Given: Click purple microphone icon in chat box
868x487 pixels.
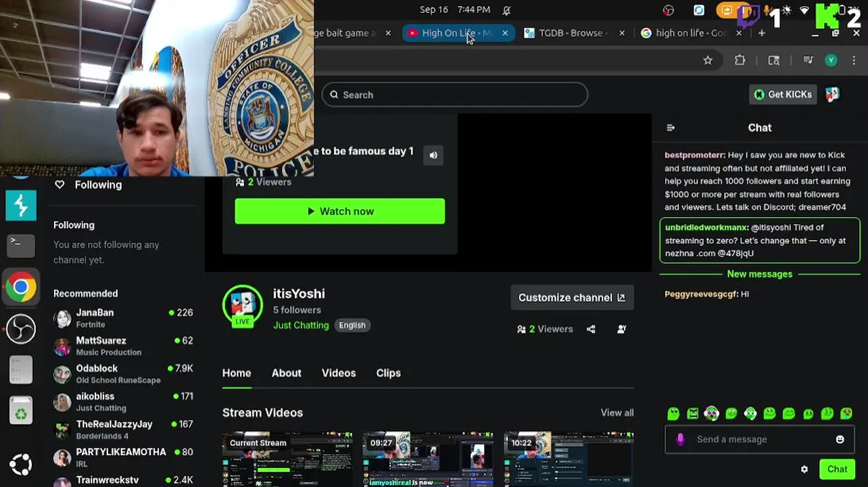Looking at the screenshot, I should coord(680,440).
